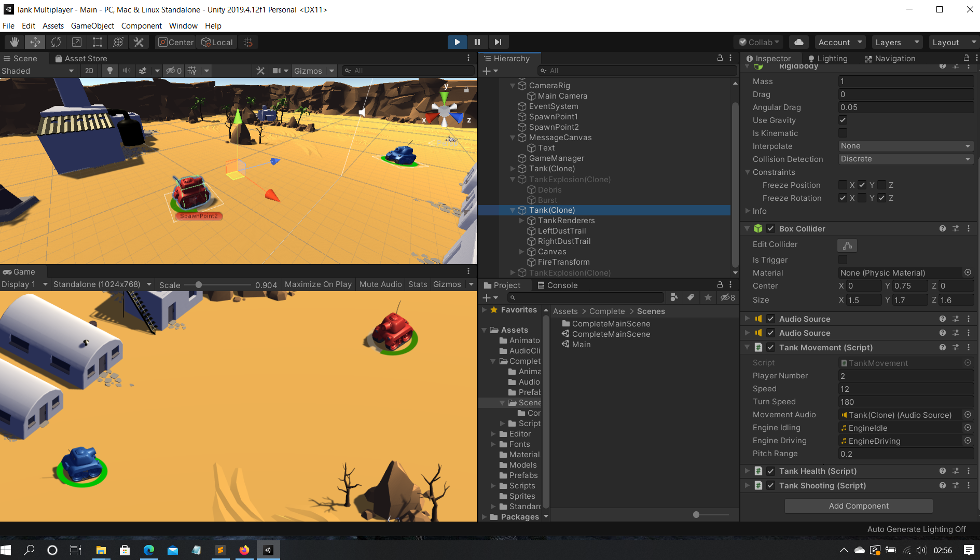This screenshot has width=980, height=560.
Task: Enable Is Trigger on Box Collider
Action: click(843, 259)
